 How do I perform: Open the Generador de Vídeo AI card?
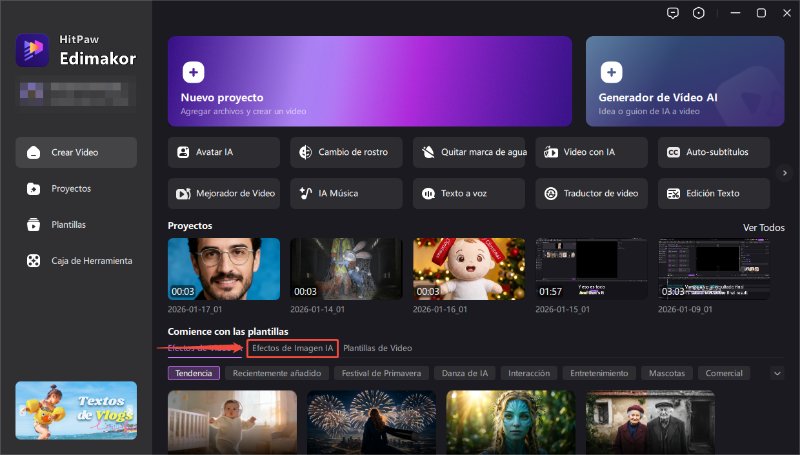(685, 81)
